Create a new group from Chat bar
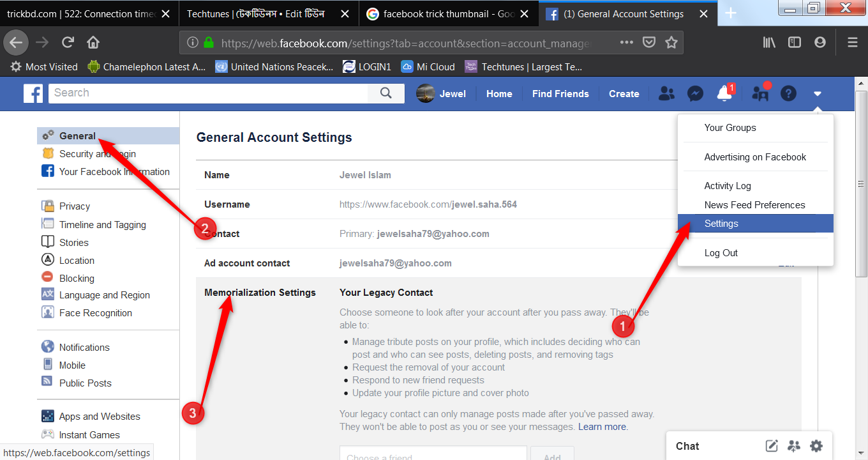The height and width of the screenshot is (460, 868). click(x=794, y=446)
